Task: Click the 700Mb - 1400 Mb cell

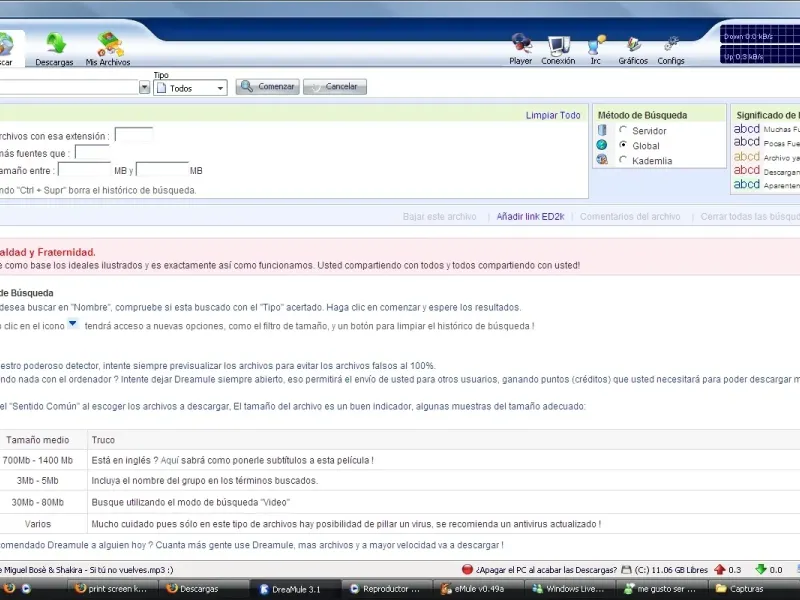Action: [x=38, y=460]
